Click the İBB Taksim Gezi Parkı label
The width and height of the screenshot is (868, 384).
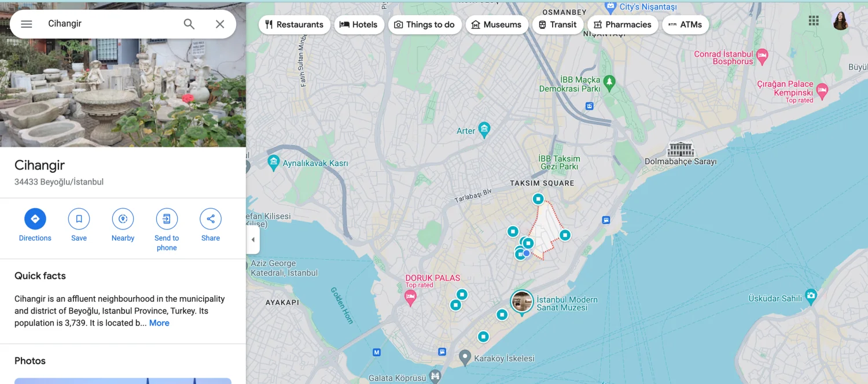[559, 163]
